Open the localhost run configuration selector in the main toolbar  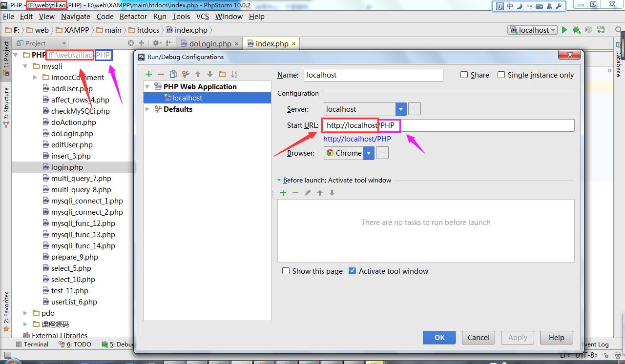pos(532,30)
